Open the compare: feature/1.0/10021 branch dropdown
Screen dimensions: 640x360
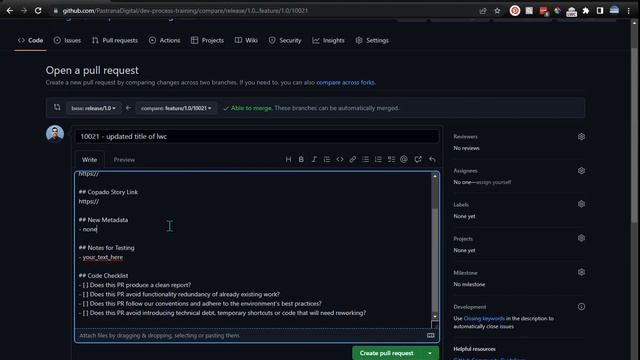[176, 108]
